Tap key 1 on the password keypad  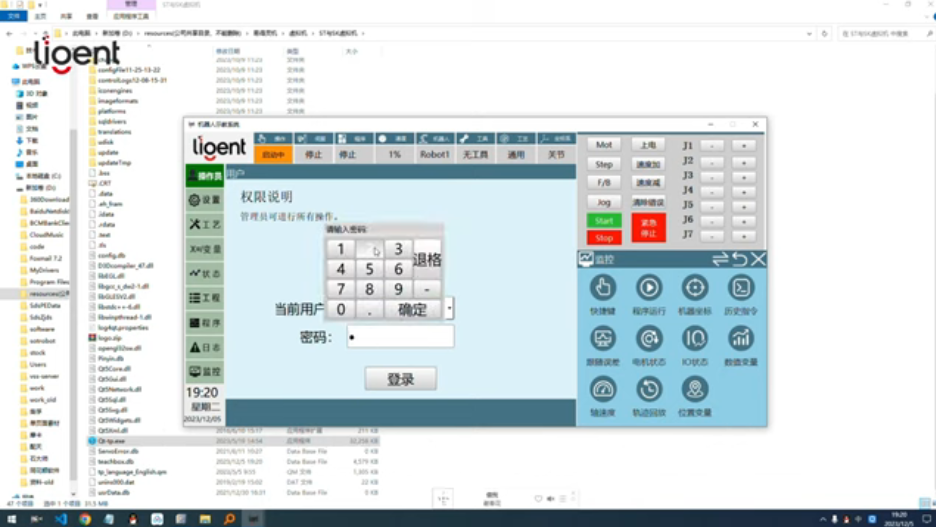tap(340, 249)
